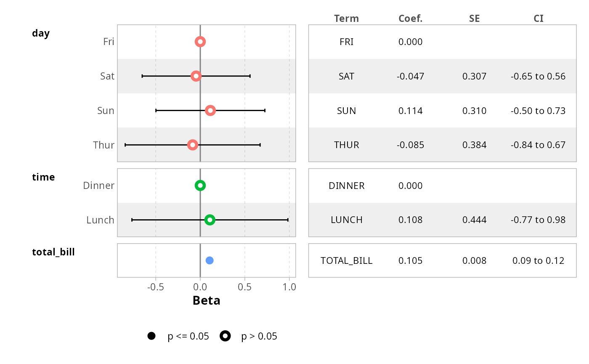The image size is (589, 364).
Task: Click the LUNCH confidence interval value
Action: pos(538,220)
